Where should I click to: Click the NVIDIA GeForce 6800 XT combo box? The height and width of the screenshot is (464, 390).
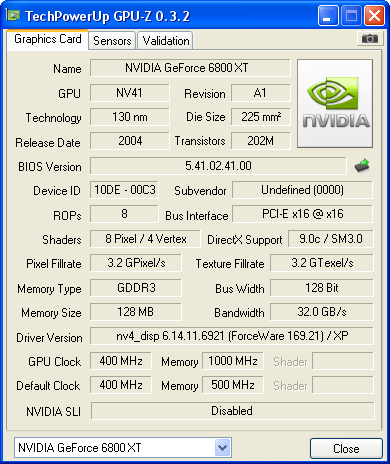click(x=123, y=448)
